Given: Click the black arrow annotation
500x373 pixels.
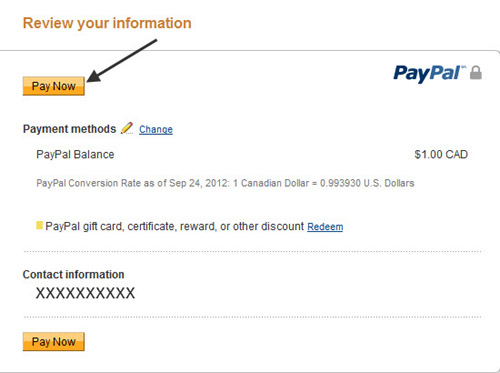Looking at the screenshot, I should tap(122, 61).
